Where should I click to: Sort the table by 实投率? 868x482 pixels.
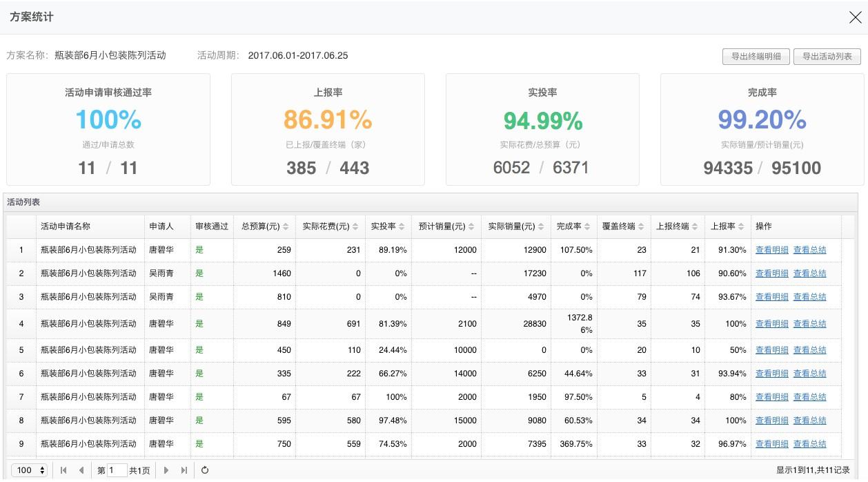click(x=402, y=226)
